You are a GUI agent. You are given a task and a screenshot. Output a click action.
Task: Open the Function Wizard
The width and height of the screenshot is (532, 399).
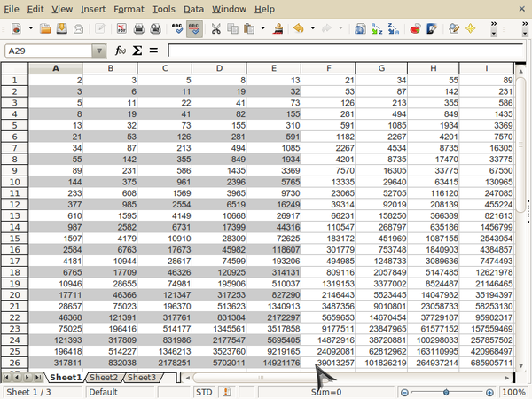point(121,51)
